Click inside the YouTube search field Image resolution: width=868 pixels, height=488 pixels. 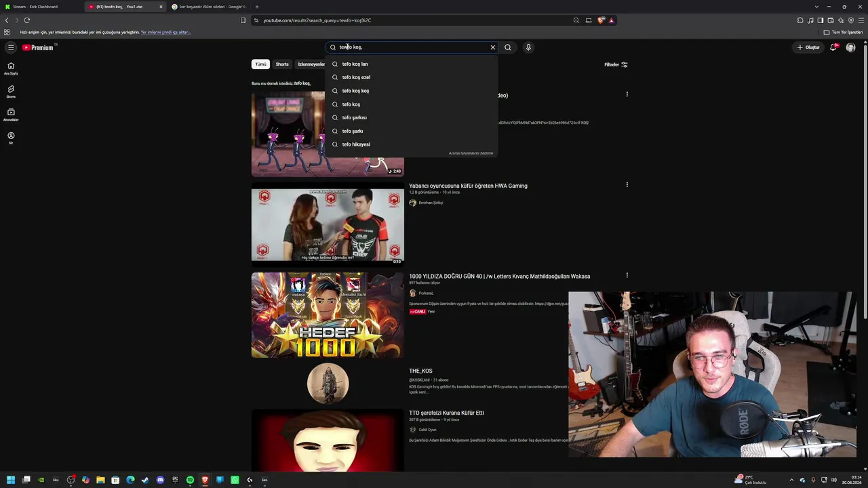(411, 47)
